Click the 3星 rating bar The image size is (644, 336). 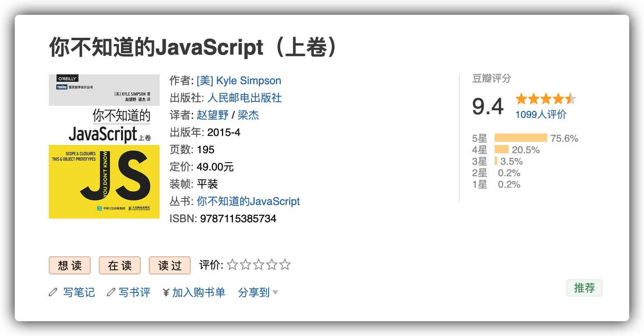tap(496, 161)
